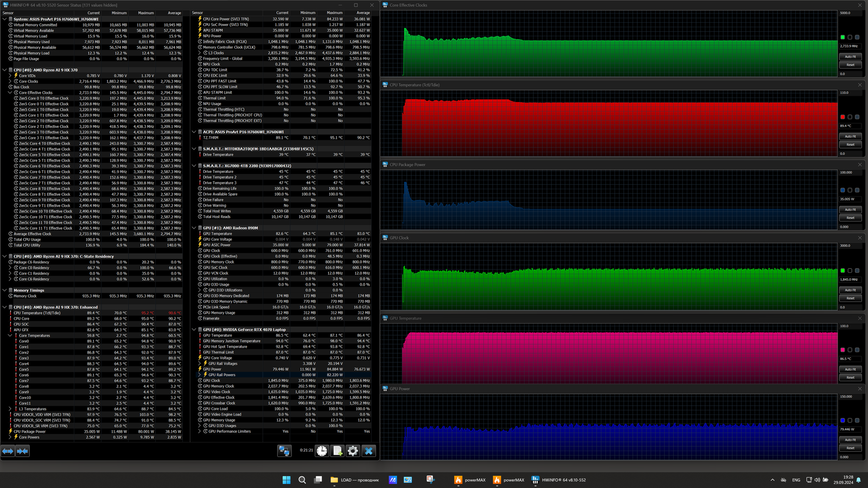This screenshot has width=868, height=488.
Task: Click the ENG language indicator in tray
Action: coord(796,480)
